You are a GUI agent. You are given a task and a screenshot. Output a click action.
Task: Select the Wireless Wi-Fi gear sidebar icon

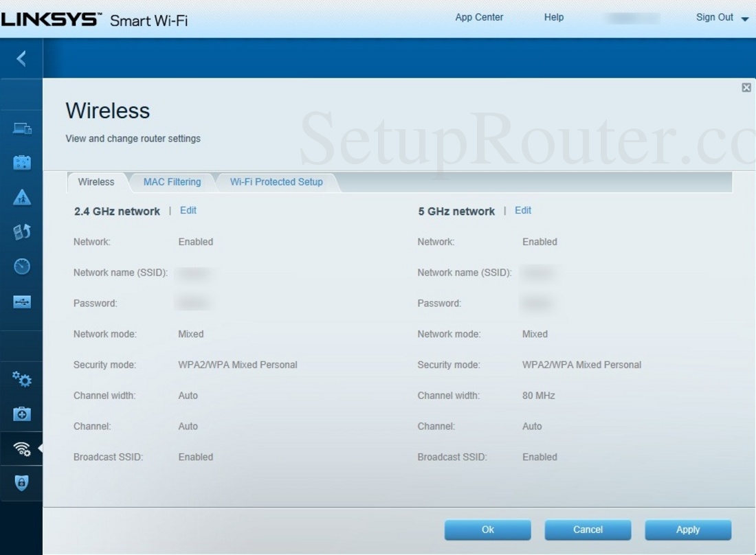click(x=22, y=449)
